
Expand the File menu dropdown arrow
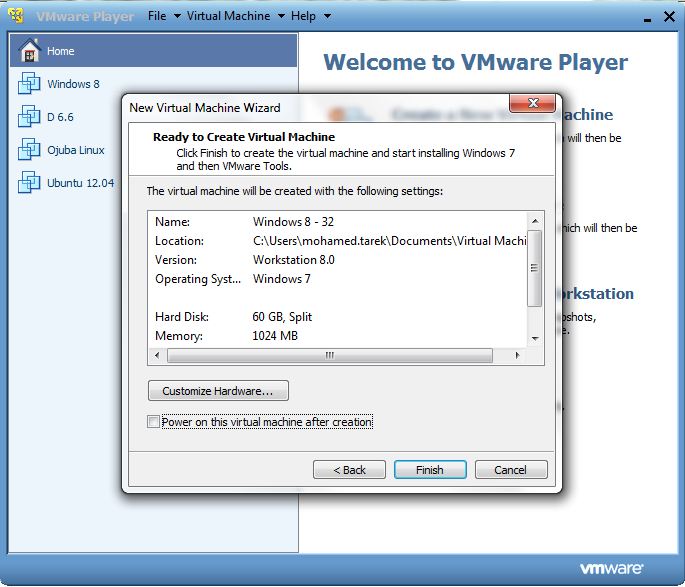177,16
